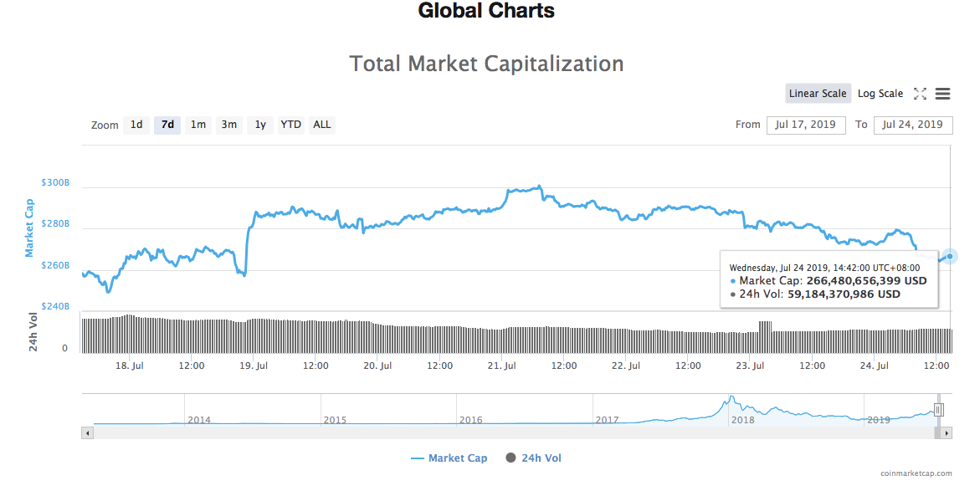Set zoom range to 7d
The height and width of the screenshot is (486, 980).
pos(167,125)
